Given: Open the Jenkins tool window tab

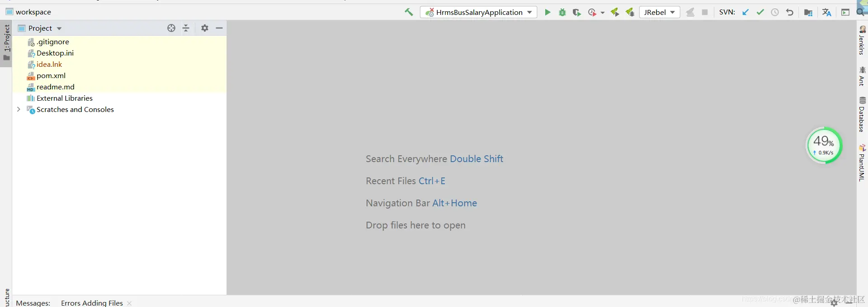Looking at the screenshot, I should coord(862,41).
